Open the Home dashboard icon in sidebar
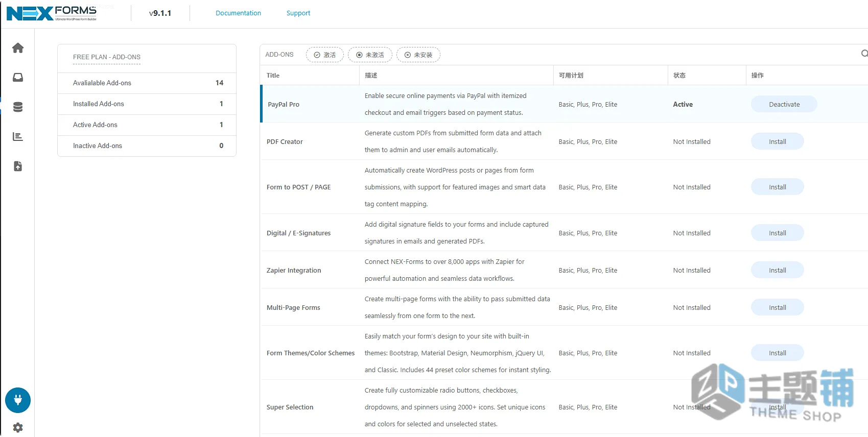This screenshot has width=868, height=437. point(18,48)
